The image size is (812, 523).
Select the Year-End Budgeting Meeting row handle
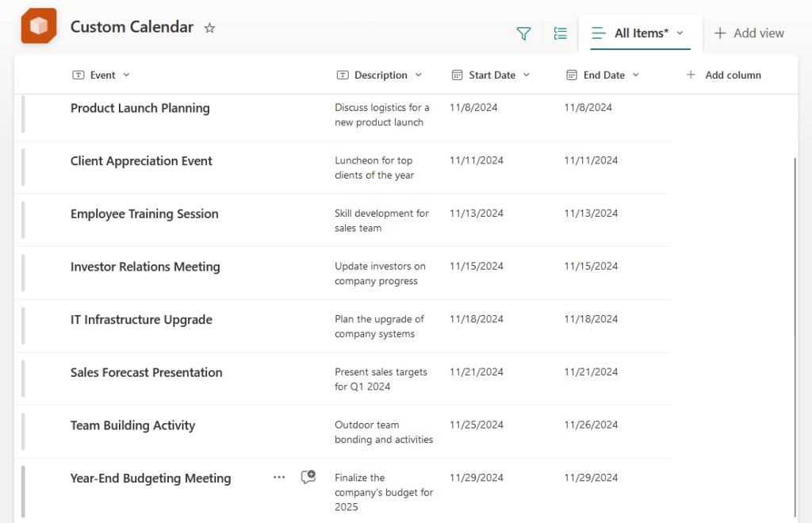[x=23, y=491]
